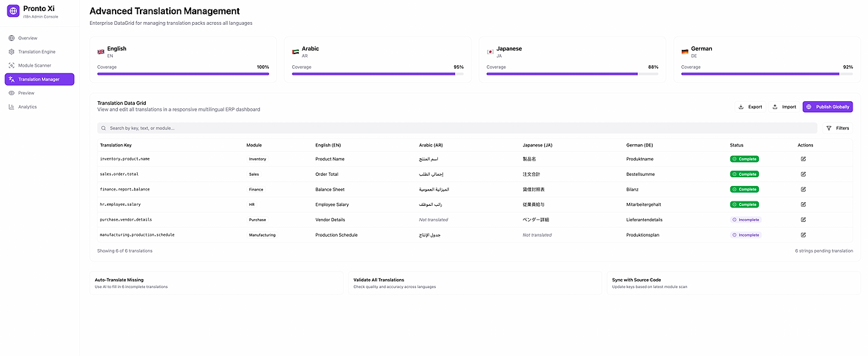Click the Japanese Not translated cell
The image size is (868, 356).
click(x=537, y=234)
